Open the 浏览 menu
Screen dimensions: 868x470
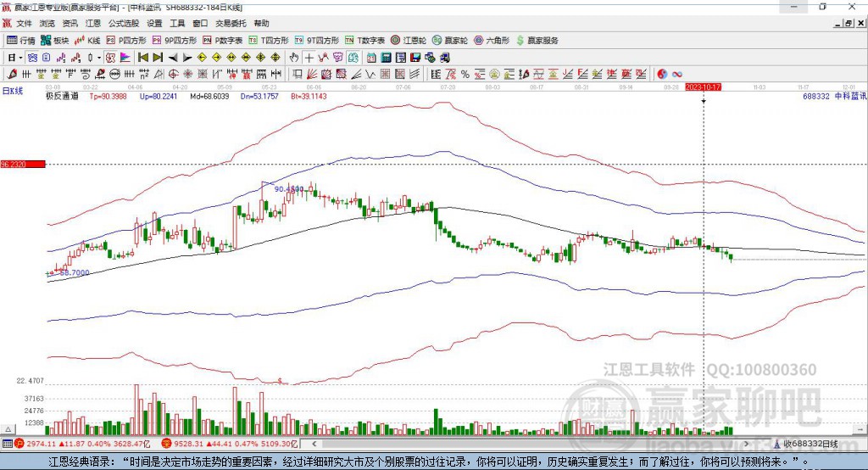pyautogui.click(x=47, y=23)
